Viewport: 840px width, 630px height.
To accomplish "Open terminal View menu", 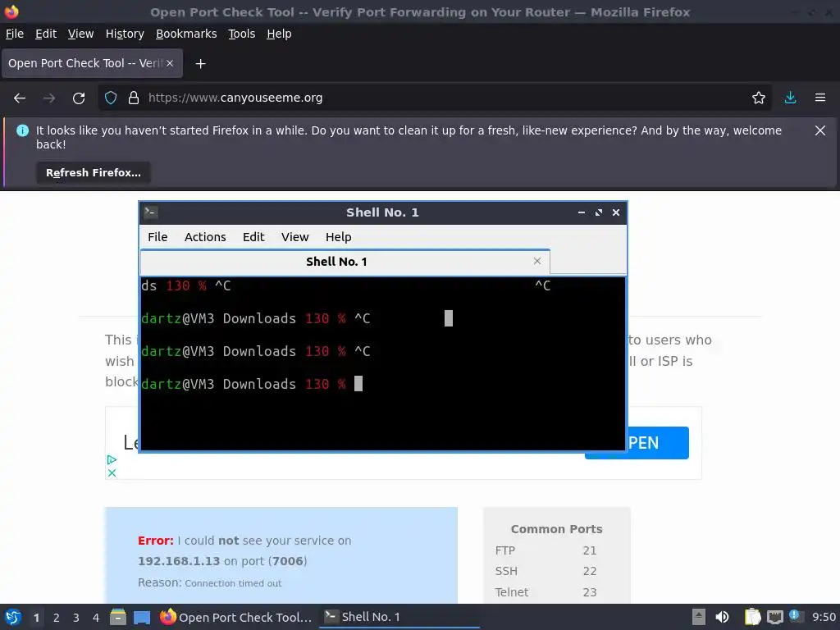I will point(294,237).
